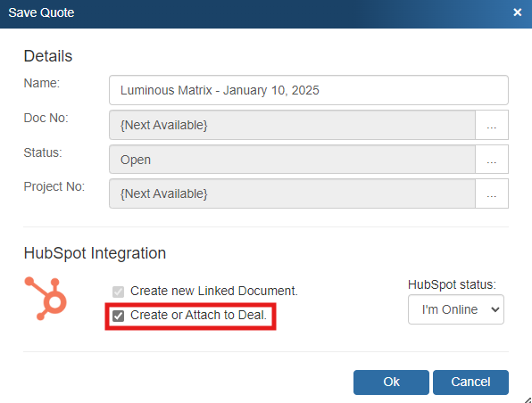Image resolution: width=532 pixels, height=403 pixels.
Task: Close the Save Quote dialog
Action: (518, 12)
